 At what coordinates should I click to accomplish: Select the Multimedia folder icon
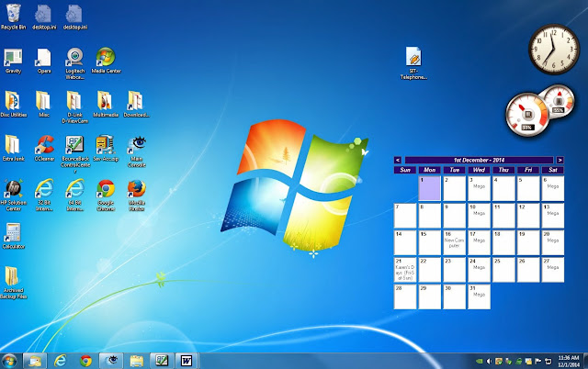pyautogui.click(x=106, y=104)
